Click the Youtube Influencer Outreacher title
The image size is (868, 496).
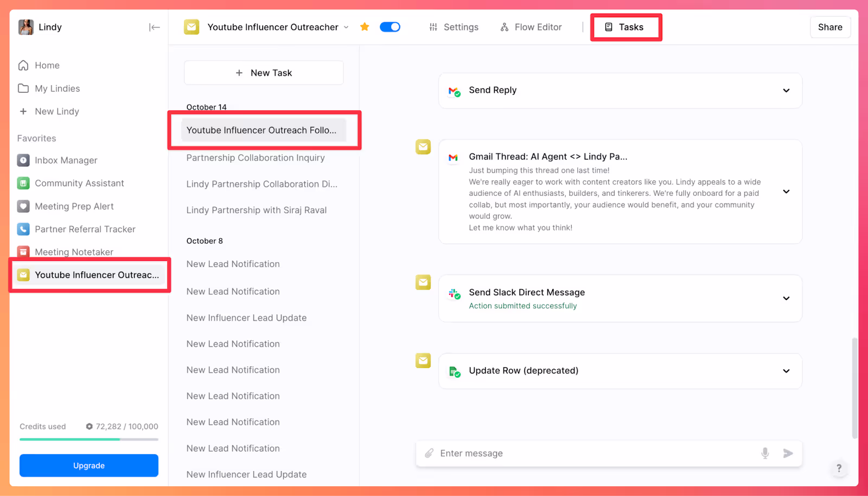coord(273,27)
